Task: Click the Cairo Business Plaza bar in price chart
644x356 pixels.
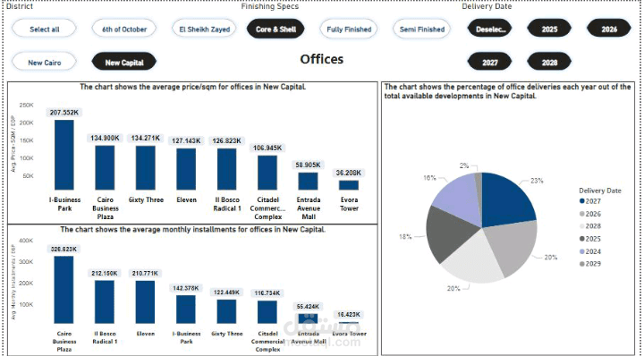Action: click(105, 167)
